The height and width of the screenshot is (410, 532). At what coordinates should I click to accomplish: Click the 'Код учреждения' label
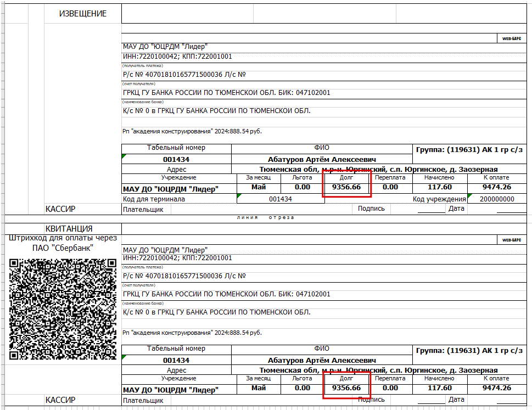[x=439, y=199]
